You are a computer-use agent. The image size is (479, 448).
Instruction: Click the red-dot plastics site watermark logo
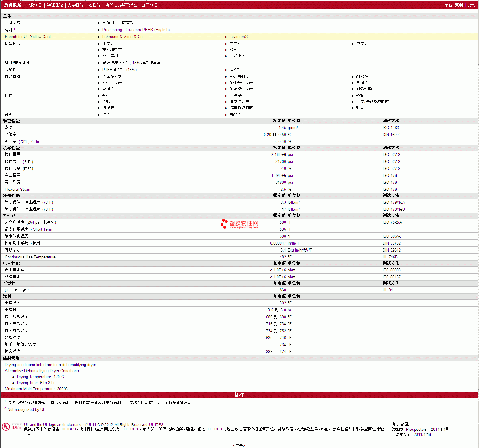(240, 224)
